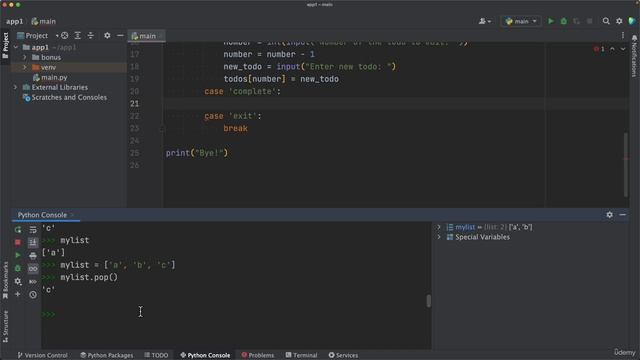
Task: Open console settings gear in left toolbar
Action: click(x=18, y=281)
